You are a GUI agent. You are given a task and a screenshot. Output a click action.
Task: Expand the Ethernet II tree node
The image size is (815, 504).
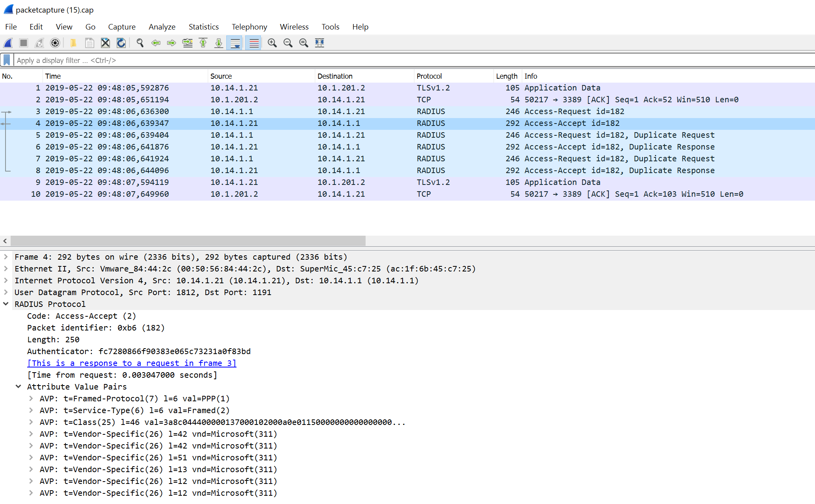[6, 269]
